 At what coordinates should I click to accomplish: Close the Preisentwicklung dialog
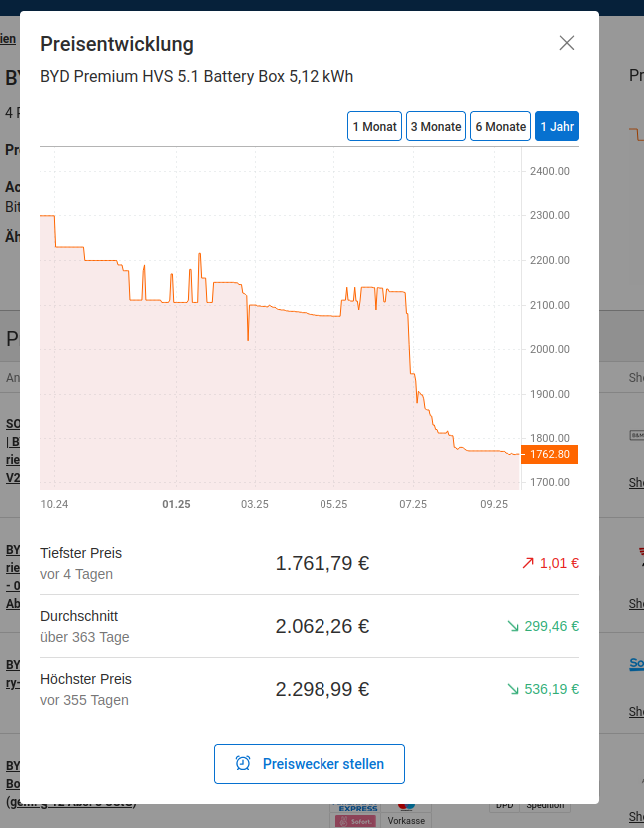pos(567,43)
